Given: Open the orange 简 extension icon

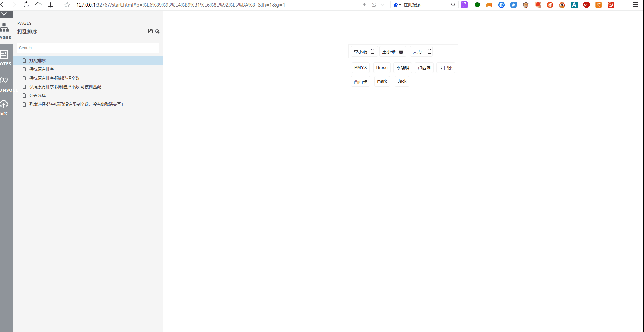Looking at the screenshot, I should tap(599, 5).
